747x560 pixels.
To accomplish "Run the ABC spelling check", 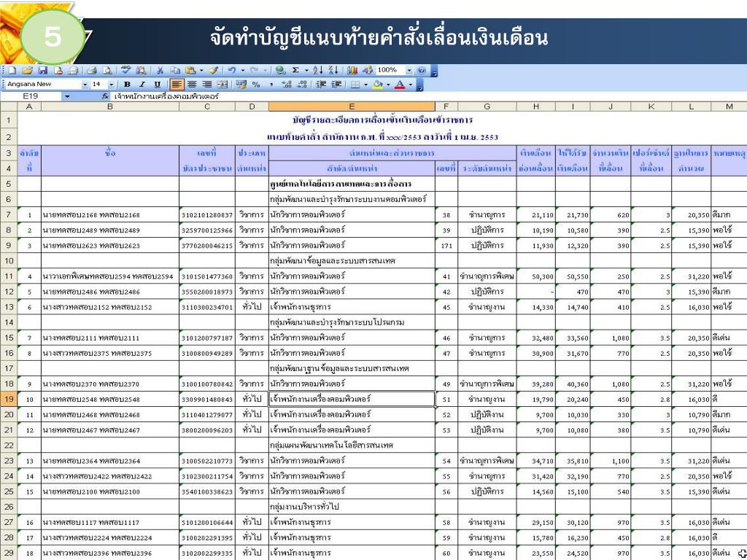I will click(125, 71).
